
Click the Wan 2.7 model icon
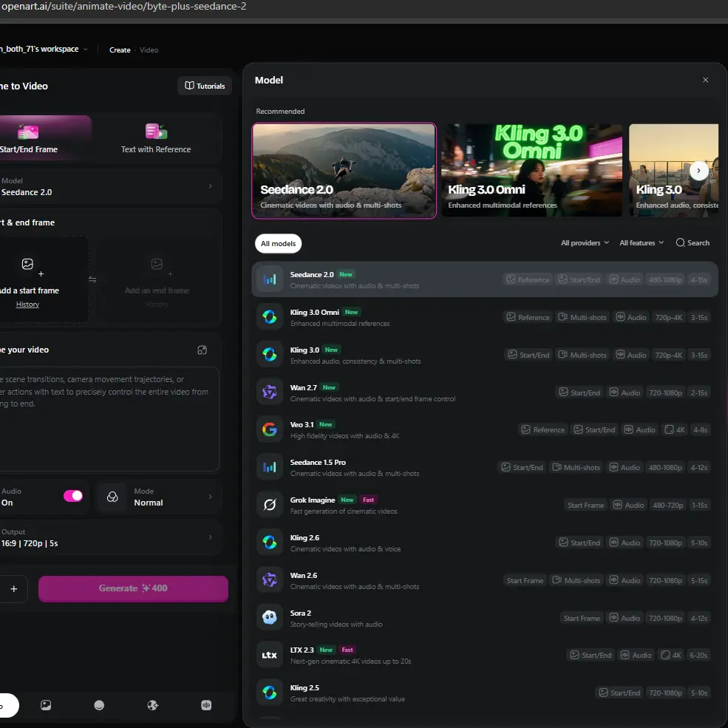click(269, 392)
